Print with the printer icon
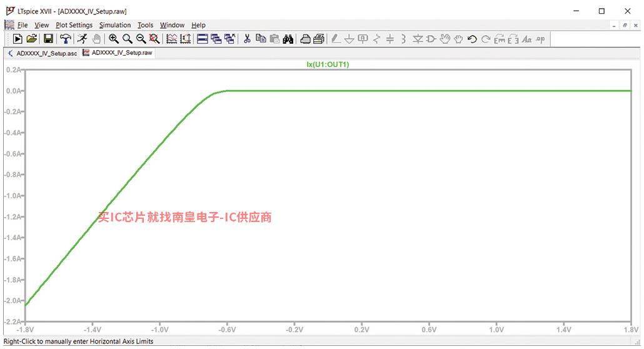Viewport: 644px width, 349px height. (x=305, y=39)
